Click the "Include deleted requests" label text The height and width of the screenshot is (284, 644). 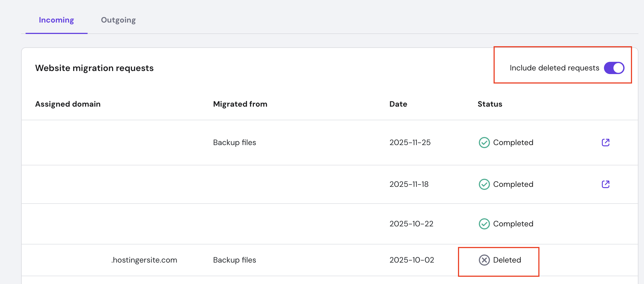pyautogui.click(x=554, y=68)
